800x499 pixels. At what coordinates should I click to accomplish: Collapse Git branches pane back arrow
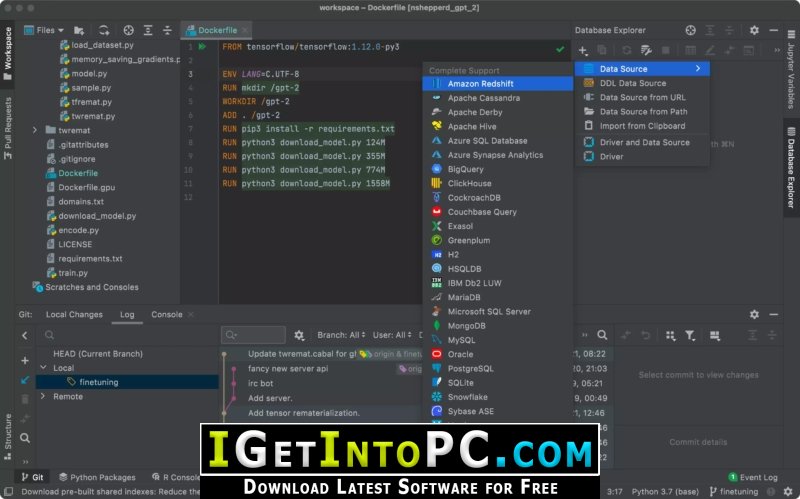[x=24, y=335]
